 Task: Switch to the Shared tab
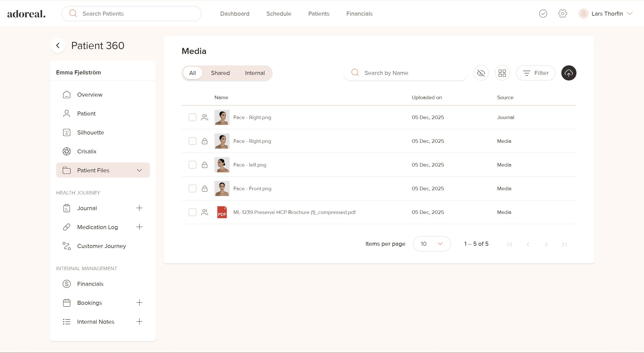(x=220, y=73)
